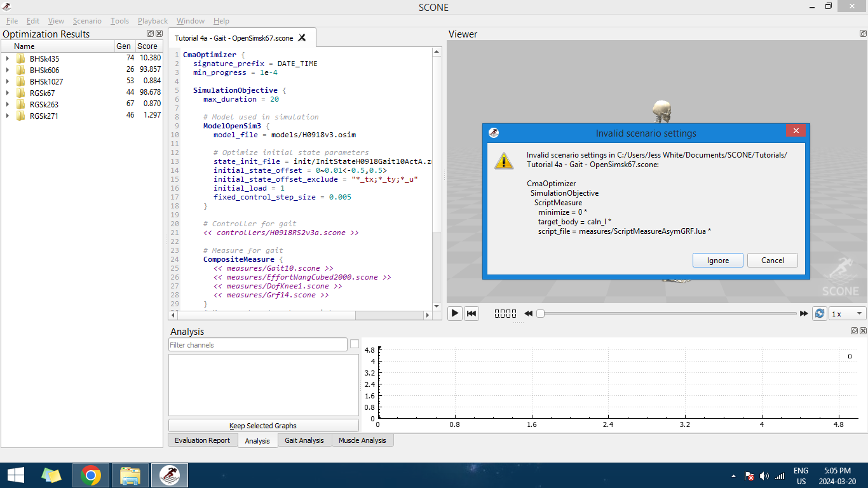Click the warning triangle icon in dialog
Screen dimensions: 868x488
click(503, 160)
